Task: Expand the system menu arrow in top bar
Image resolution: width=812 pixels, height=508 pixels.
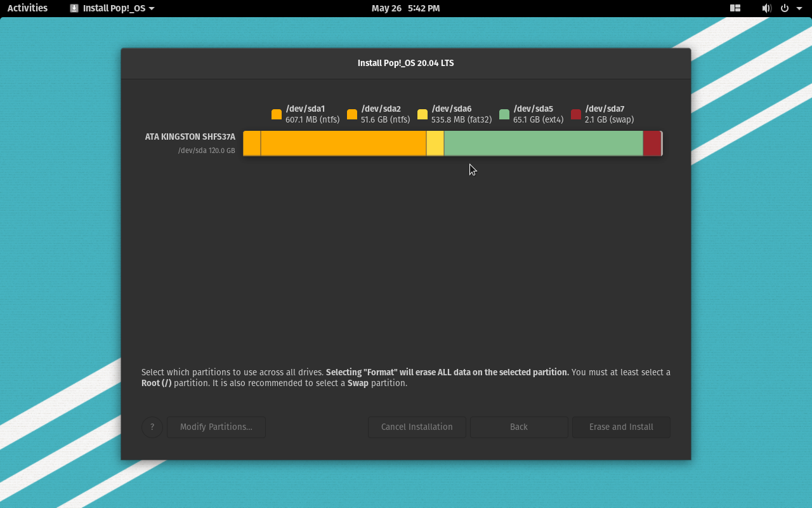Action: [799, 8]
